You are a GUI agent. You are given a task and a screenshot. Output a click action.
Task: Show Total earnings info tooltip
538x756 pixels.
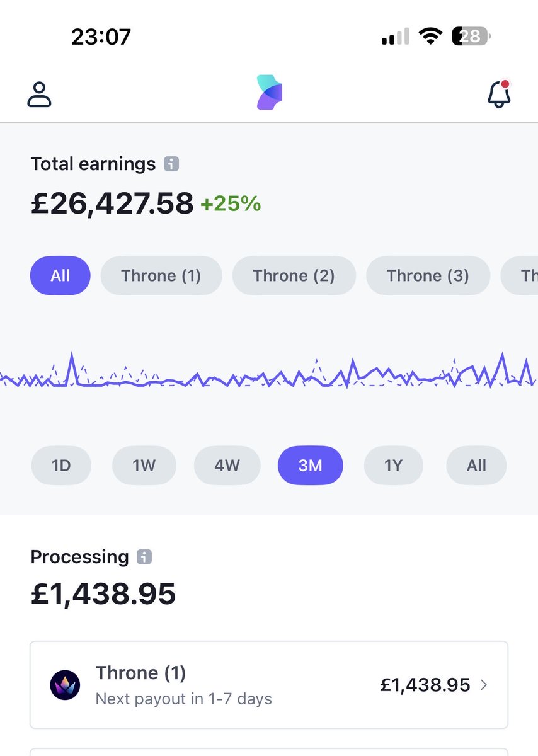(171, 164)
